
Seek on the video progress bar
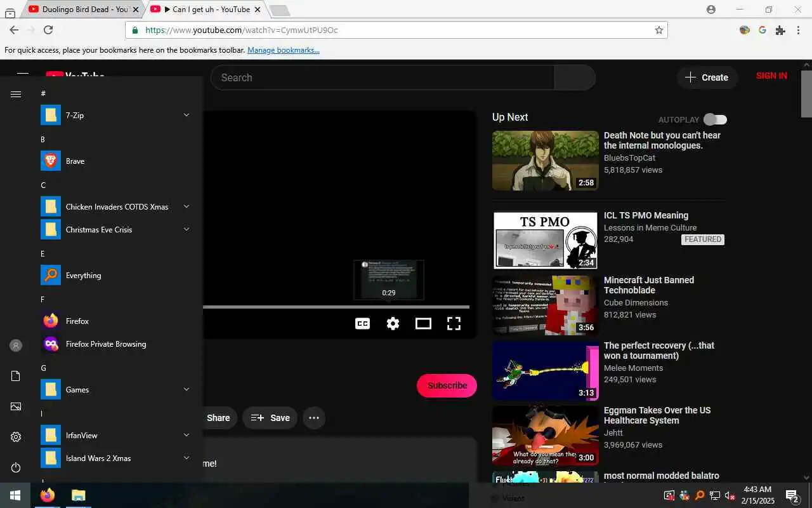[336, 307]
